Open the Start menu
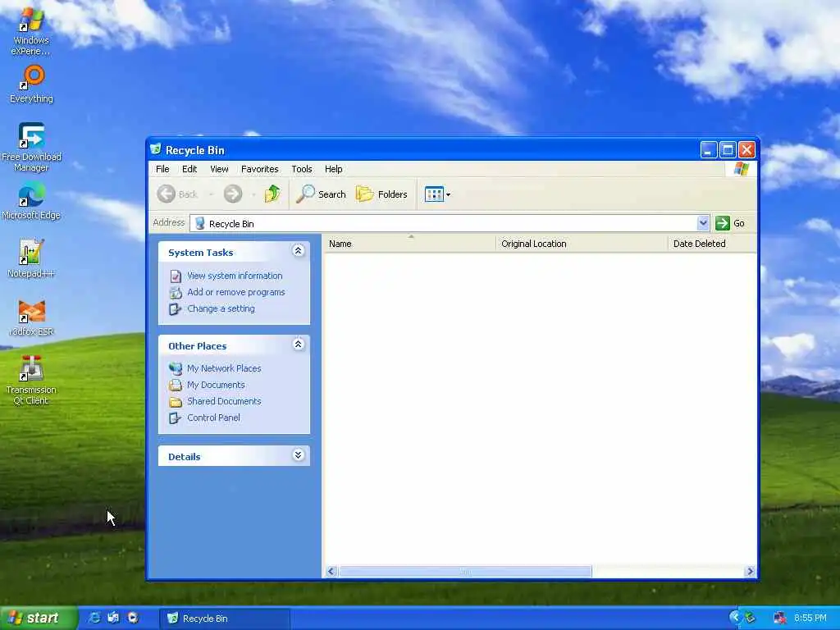 click(x=38, y=619)
